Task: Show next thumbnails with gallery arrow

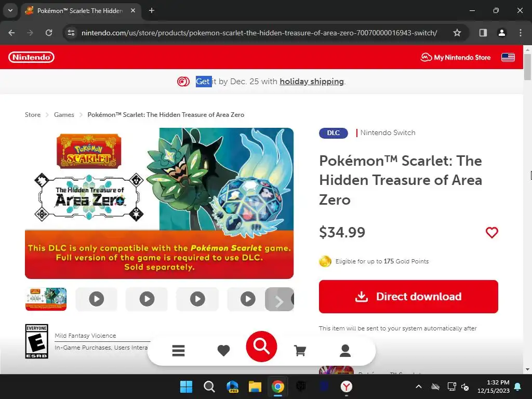Action: [x=279, y=299]
